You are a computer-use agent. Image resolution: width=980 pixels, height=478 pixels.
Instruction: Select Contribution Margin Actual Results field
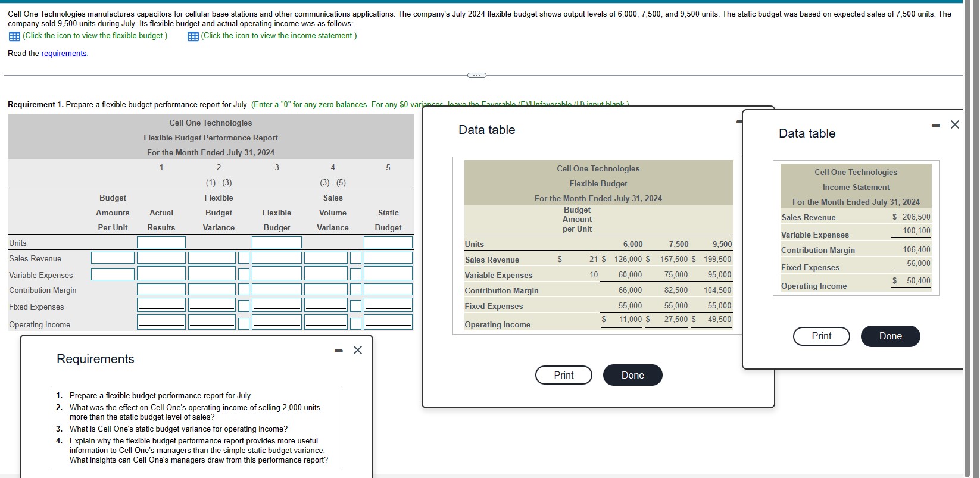click(161, 289)
